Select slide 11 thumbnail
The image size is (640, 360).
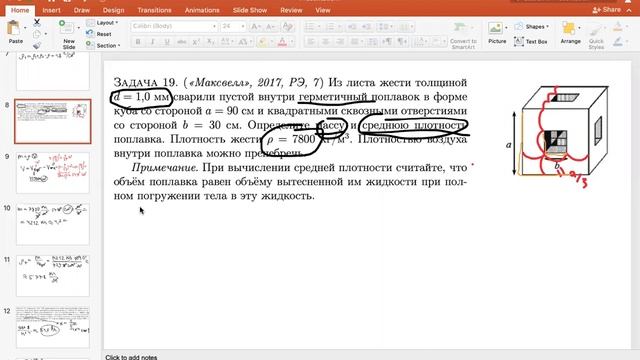pos(53,276)
